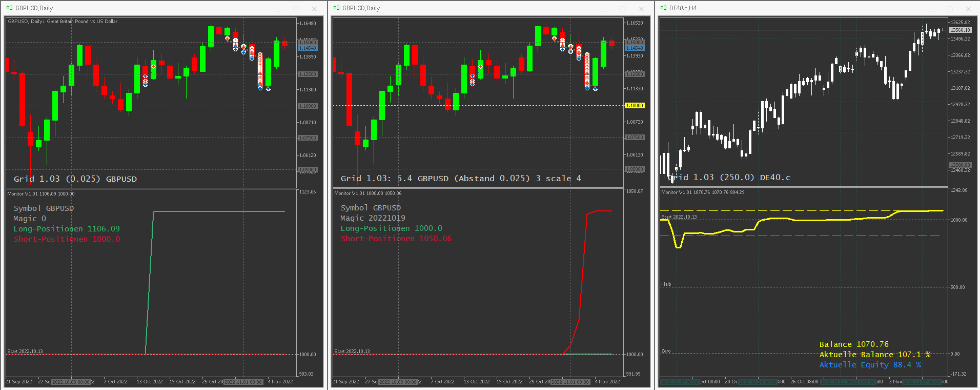Click 'Monitor V1.01 1000.00 1050.06' indicator label

click(368, 193)
